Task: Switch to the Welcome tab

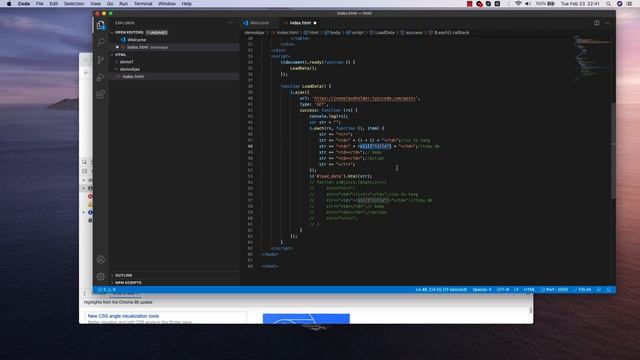Action: (259, 23)
